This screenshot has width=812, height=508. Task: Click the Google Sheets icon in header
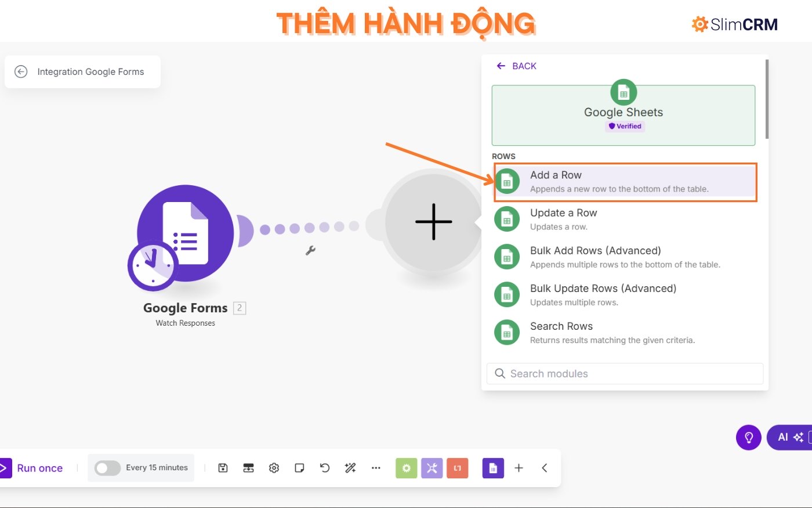623,92
